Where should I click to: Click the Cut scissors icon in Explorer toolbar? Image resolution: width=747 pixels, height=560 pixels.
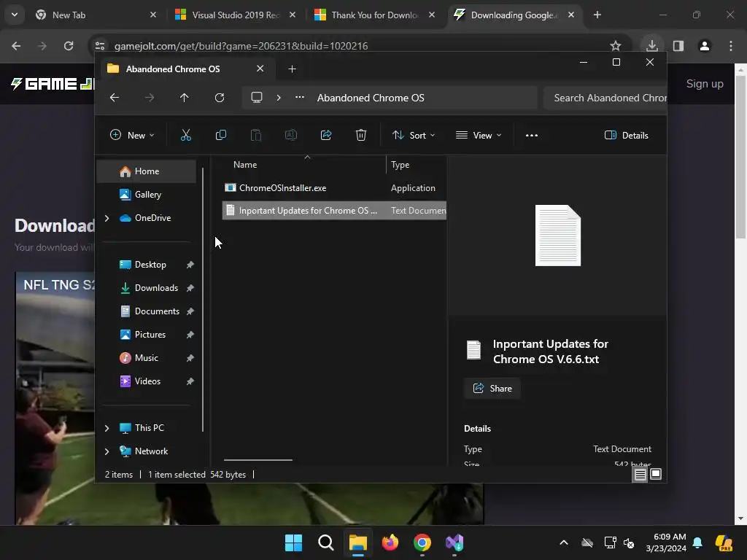pyautogui.click(x=186, y=135)
